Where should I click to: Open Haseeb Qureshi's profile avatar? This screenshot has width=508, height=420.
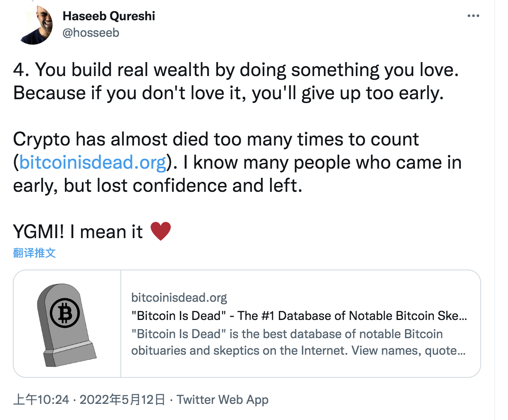[35, 25]
